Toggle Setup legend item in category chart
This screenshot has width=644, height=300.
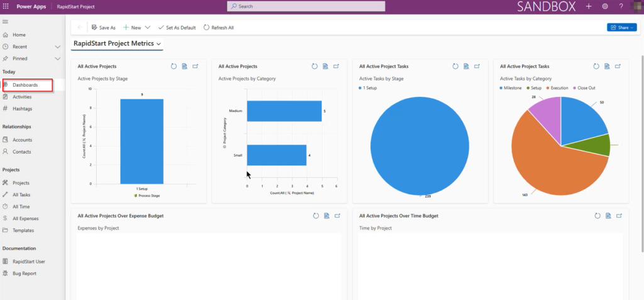[x=533, y=88]
